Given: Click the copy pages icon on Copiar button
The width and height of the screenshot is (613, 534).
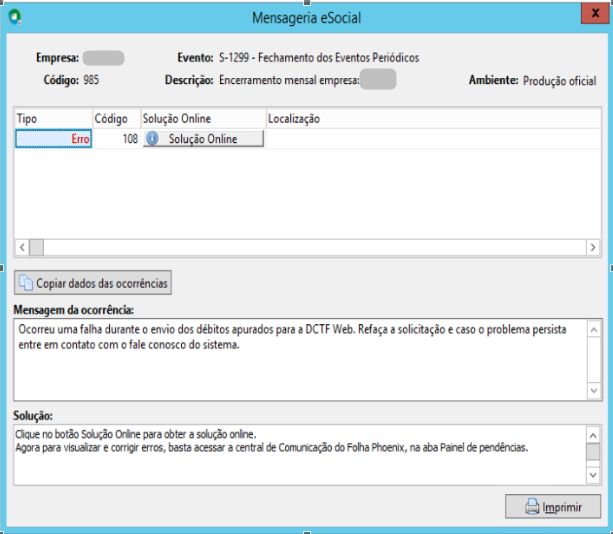Looking at the screenshot, I should (26, 283).
